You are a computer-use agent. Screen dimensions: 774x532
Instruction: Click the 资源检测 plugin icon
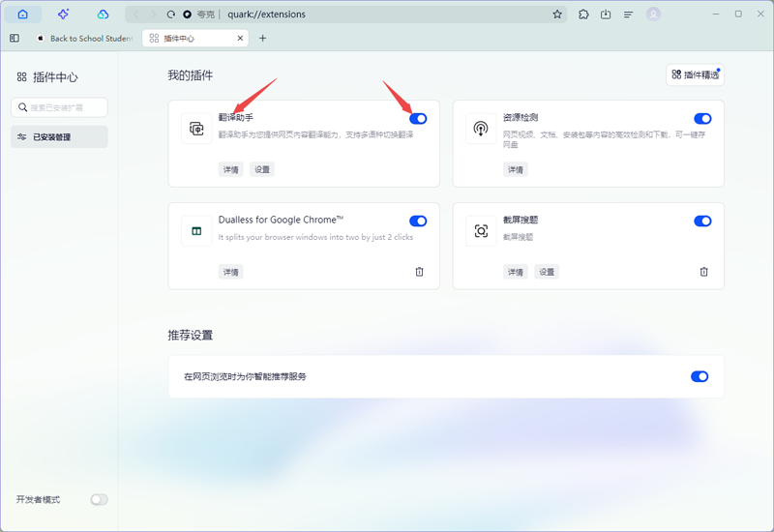481,129
